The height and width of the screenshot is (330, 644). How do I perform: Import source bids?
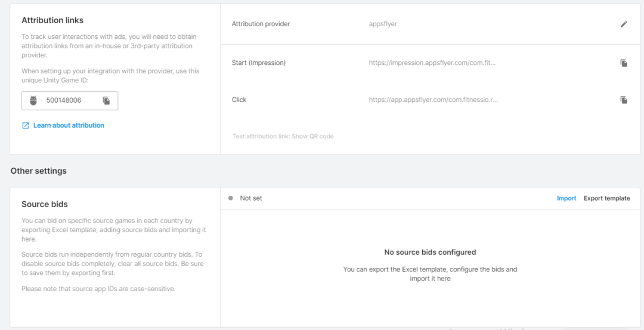566,198
